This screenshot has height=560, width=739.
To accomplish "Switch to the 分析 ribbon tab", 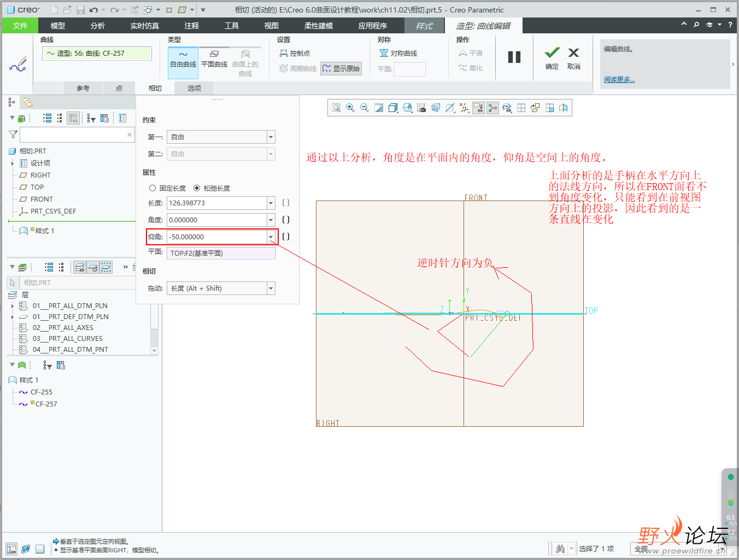I will click(98, 26).
